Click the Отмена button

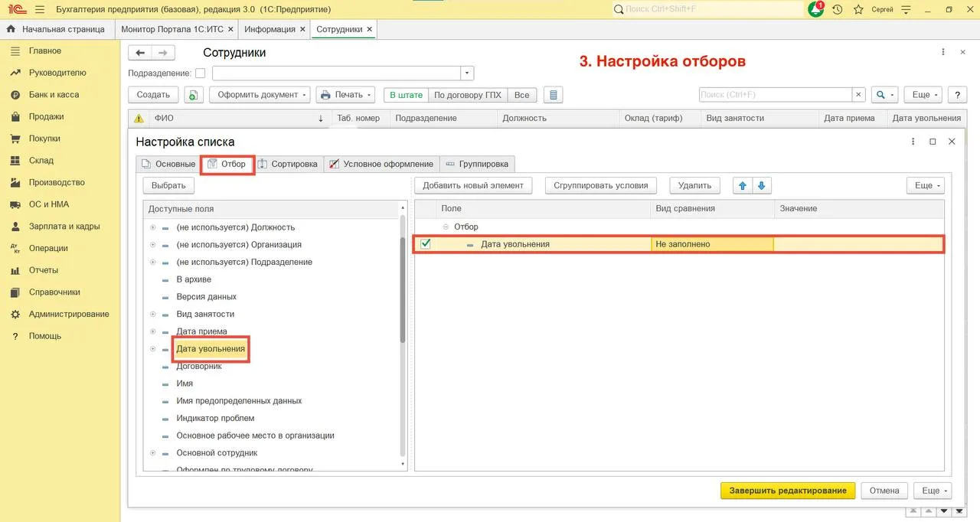[x=884, y=491]
